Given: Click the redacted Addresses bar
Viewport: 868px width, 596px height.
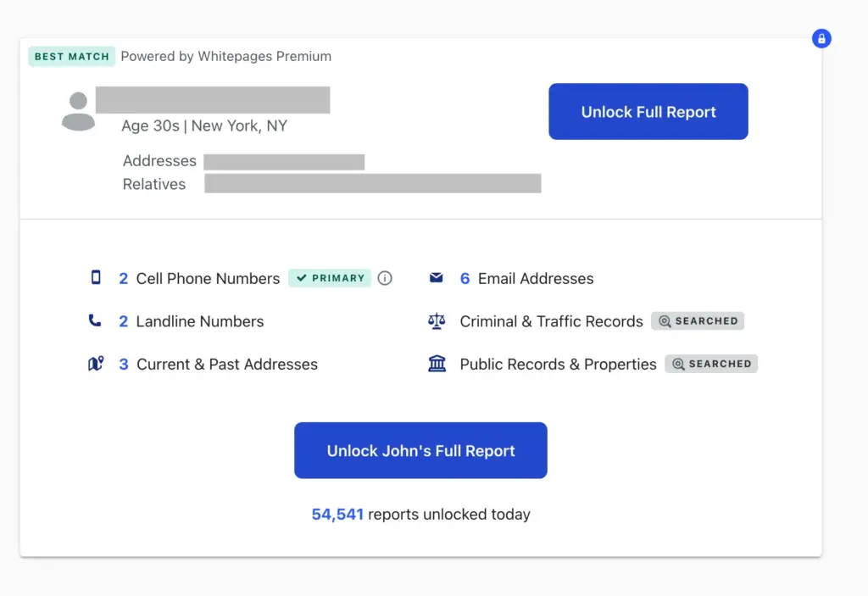Looking at the screenshot, I should (284, 162).
